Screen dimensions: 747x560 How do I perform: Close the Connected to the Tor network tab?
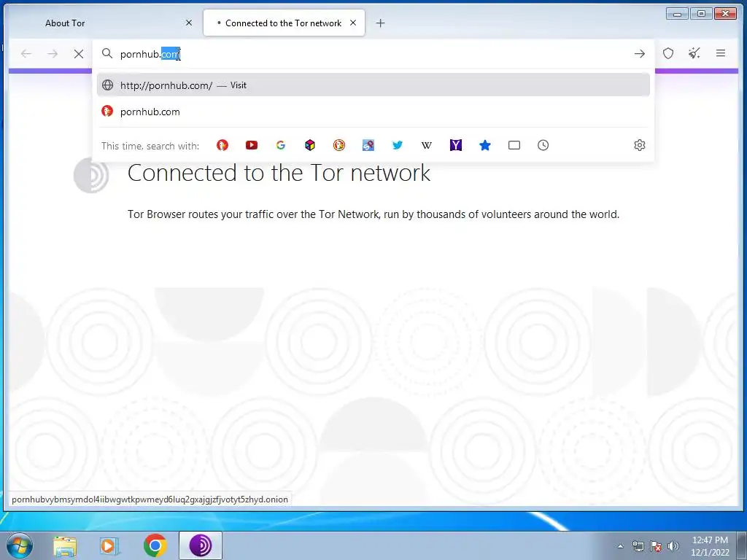coord(353,23)
